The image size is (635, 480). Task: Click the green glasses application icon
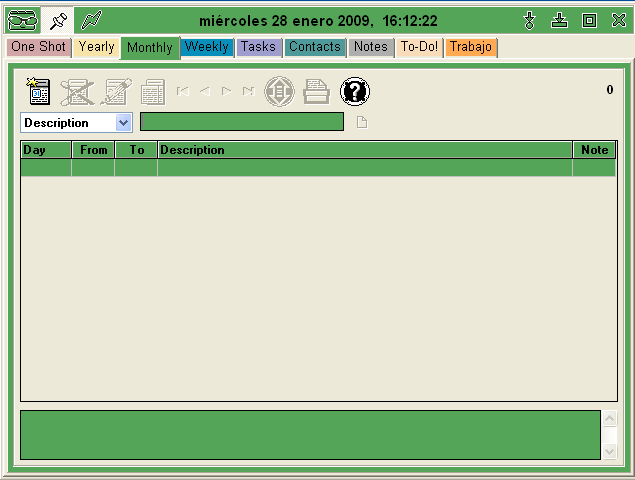(23, 20)
